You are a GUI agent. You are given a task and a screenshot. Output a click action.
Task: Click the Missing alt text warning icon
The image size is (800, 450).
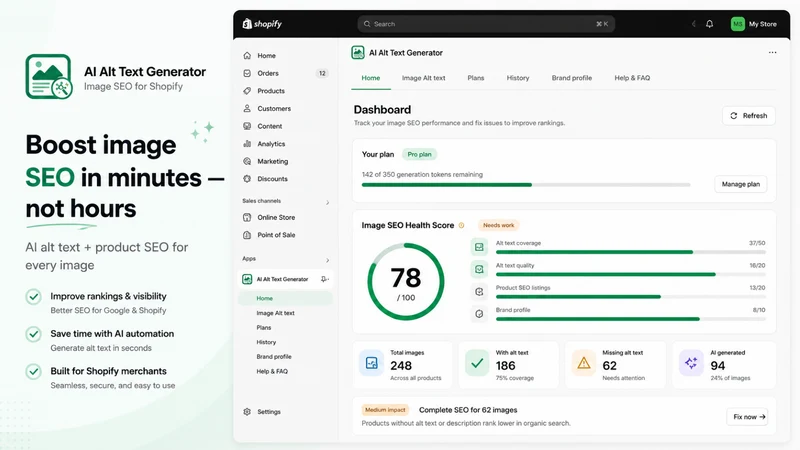pos(584,363)
